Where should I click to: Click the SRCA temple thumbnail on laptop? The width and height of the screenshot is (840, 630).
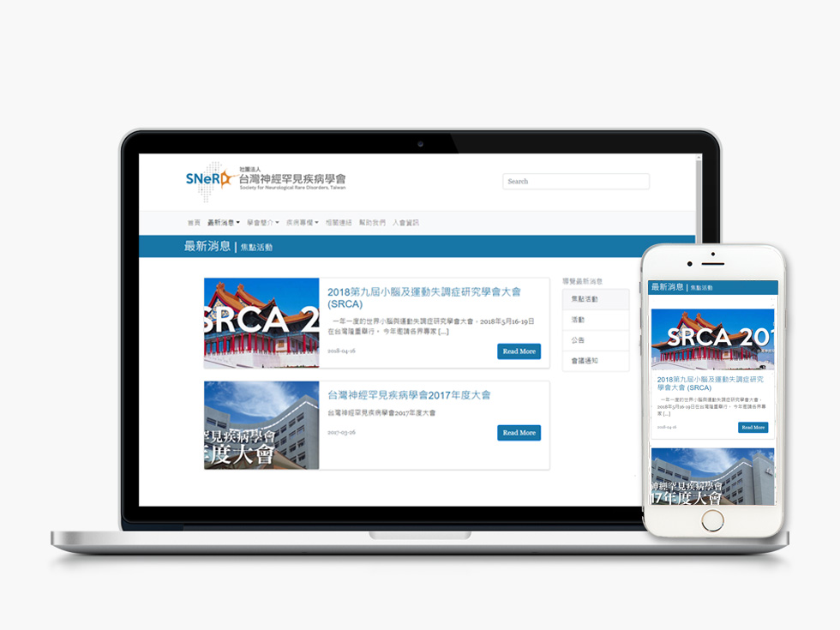(x=261, y=323)
